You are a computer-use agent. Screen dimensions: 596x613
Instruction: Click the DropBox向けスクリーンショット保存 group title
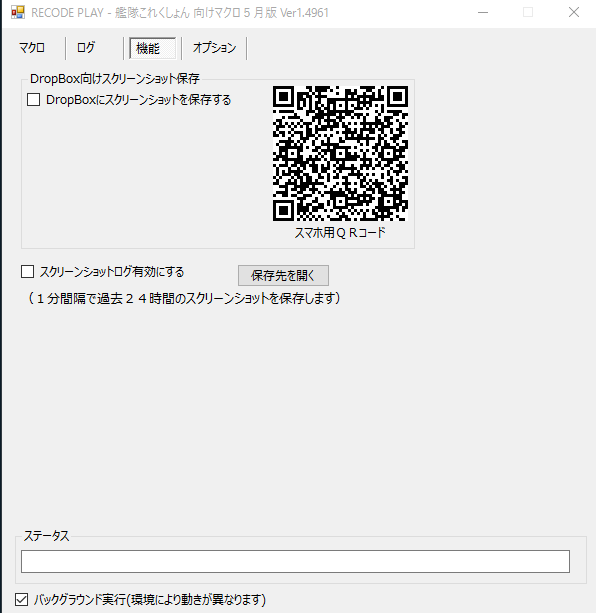pos(115,79)
